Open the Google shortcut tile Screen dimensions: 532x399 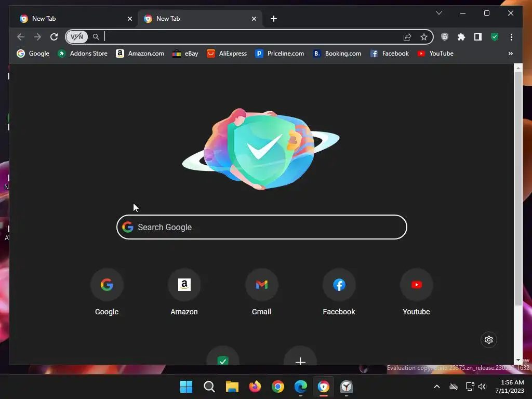coord(107,292)
